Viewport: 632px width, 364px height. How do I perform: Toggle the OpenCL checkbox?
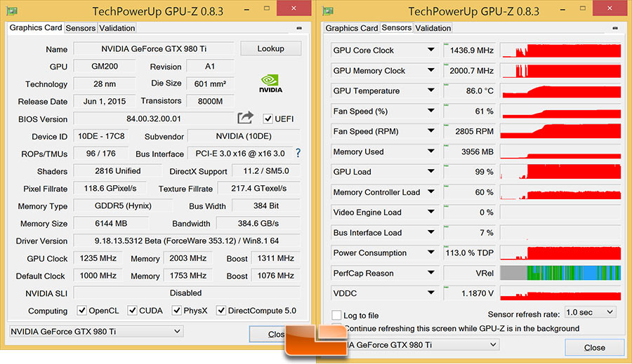pos(82,311)
